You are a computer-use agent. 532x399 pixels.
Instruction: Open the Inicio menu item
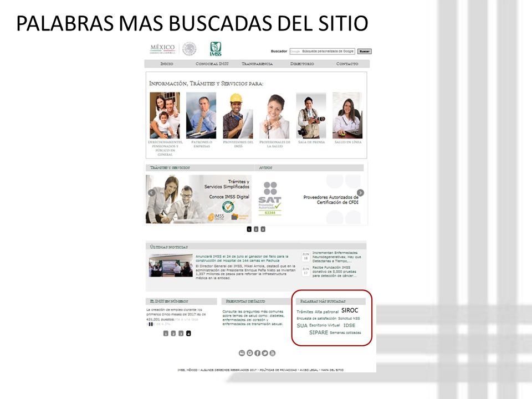[167, 64]
